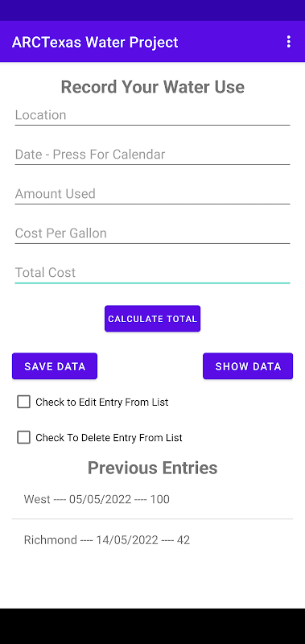Select the Richmond 14/05/2022 entry

pyautogui.click(x=152, y=539)
